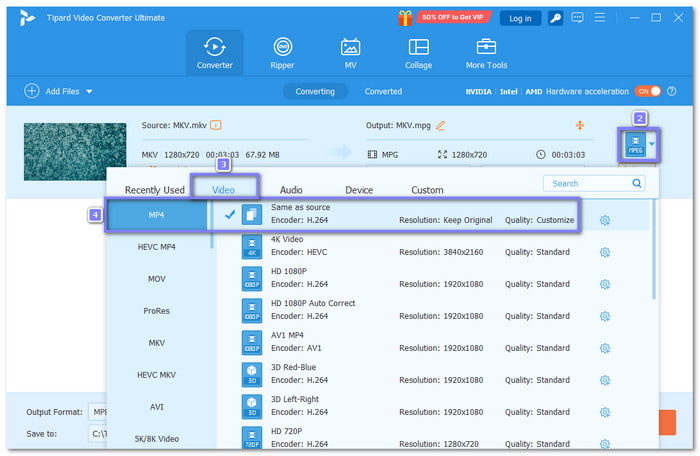
Task: Switch to the Video tab
Action: point(223,190)
